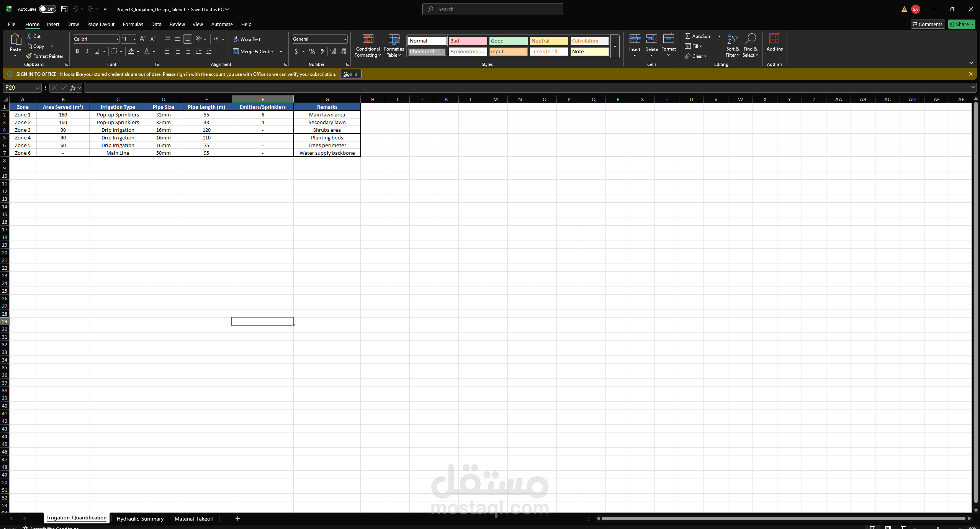Toggle the AutoSave switch
The width and height of the screenshot is (980, 529).
click(47, 9)
